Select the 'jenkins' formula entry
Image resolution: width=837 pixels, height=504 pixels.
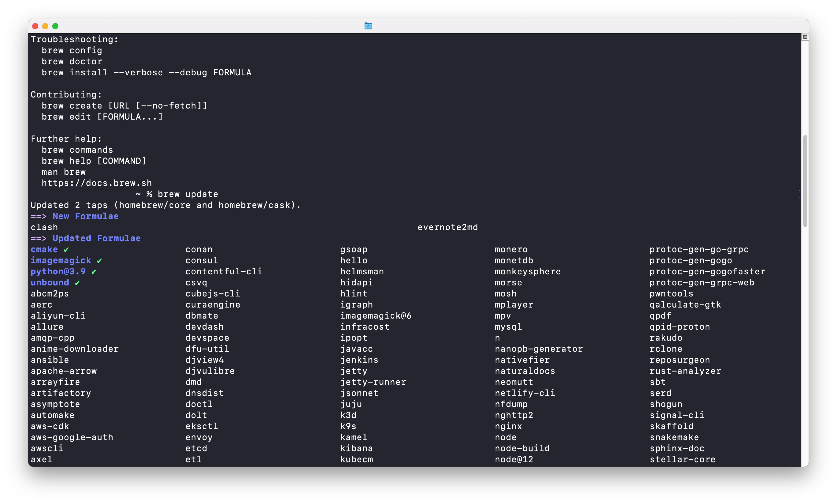359,360
